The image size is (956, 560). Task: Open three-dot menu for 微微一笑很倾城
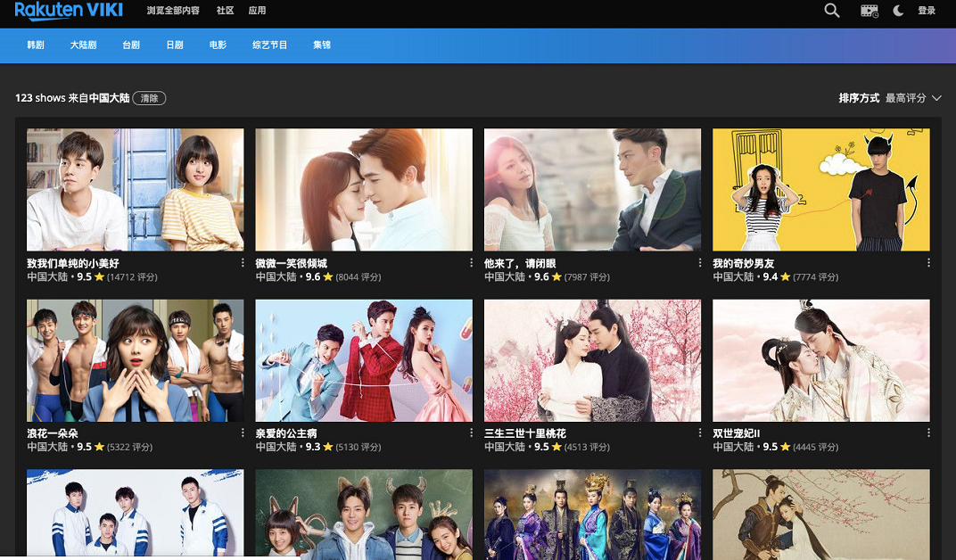(472, 263)
